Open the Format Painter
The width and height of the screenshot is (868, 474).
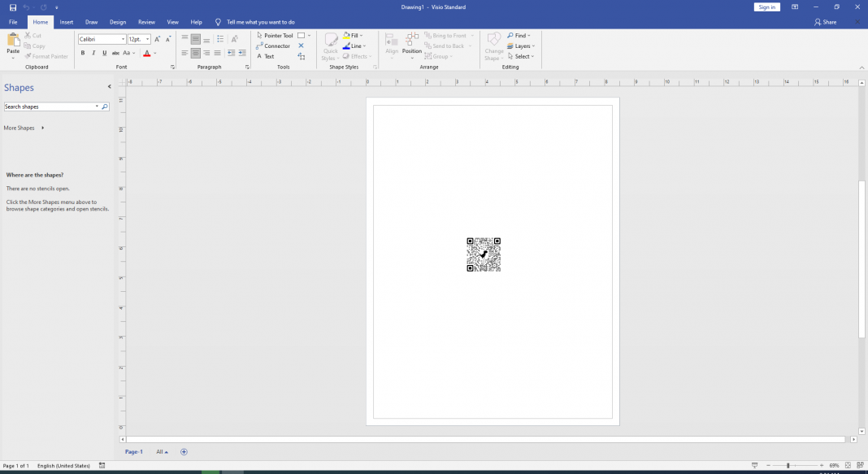pos(46,56)
